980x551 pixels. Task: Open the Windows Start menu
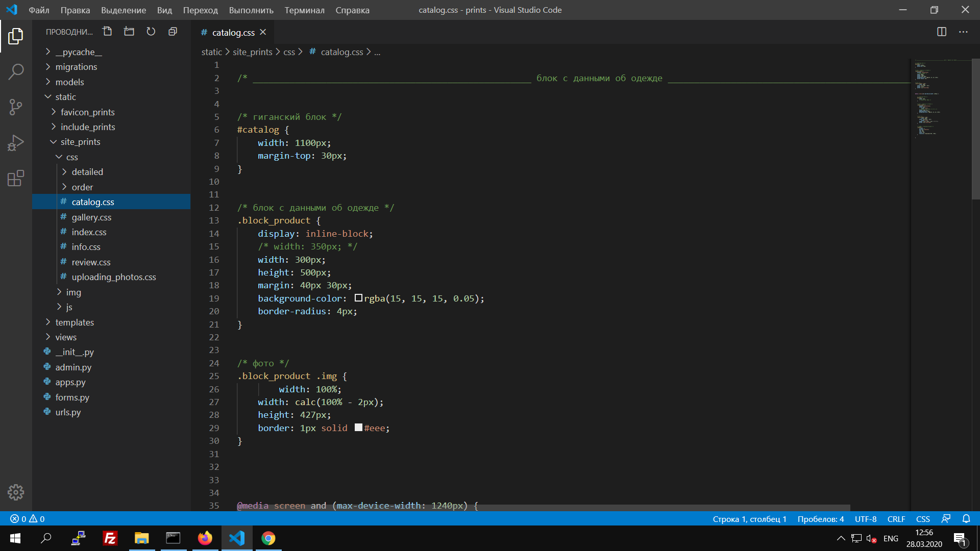(15, 538)
